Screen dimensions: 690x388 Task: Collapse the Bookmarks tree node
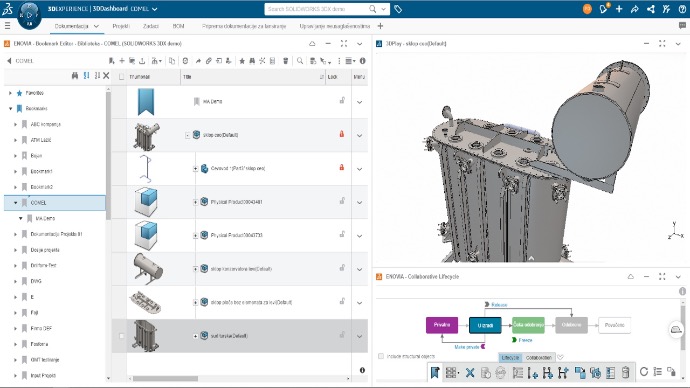click(10, 109)
